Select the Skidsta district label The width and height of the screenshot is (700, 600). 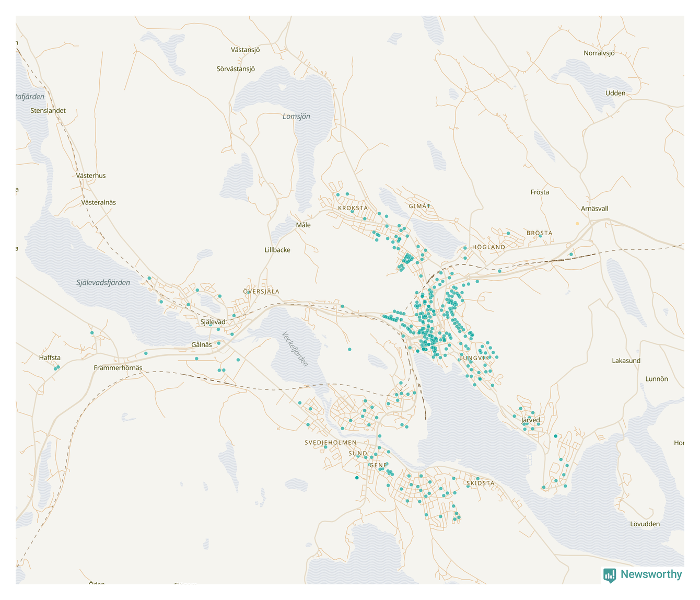(x=480, y=483)
